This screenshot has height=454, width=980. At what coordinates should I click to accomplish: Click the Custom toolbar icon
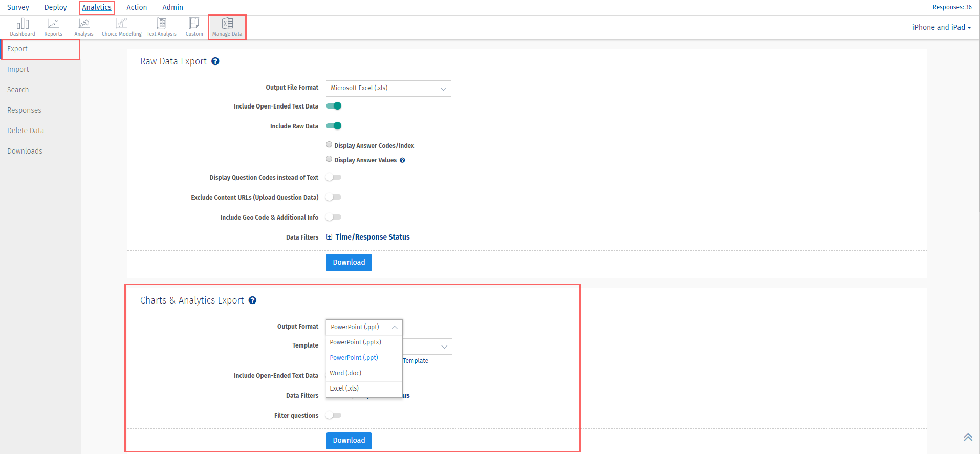point(194,24)
